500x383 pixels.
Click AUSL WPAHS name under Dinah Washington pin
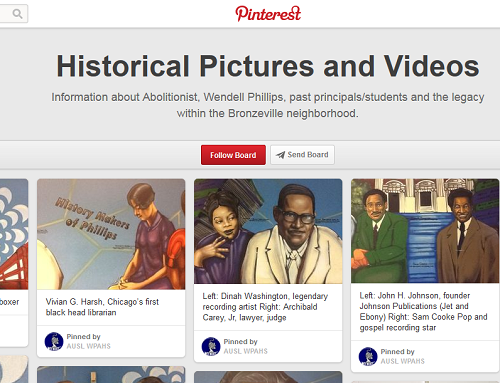pos(246,351)
